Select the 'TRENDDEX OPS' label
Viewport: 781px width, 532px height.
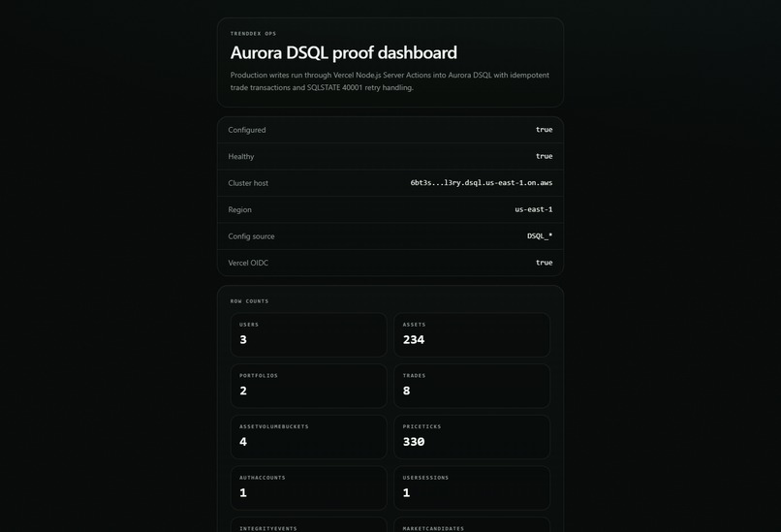(253, 34)
